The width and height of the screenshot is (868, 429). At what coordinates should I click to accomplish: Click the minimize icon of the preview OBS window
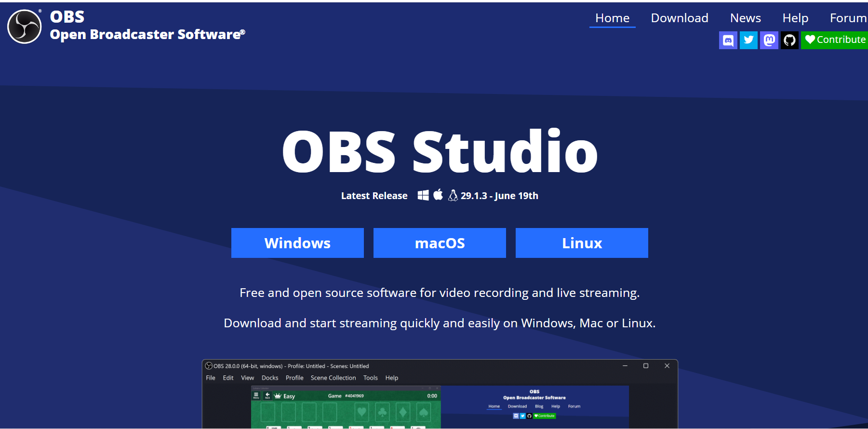[625, 366]
